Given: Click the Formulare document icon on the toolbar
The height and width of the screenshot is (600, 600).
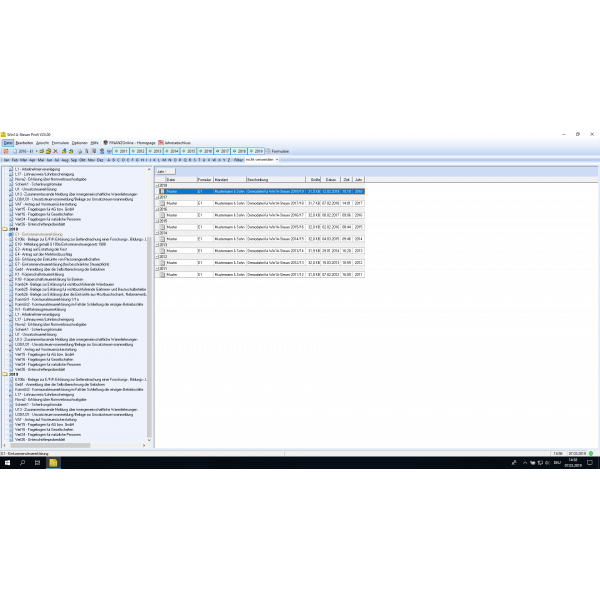Looking at the screenshot, I should point(268,151).
